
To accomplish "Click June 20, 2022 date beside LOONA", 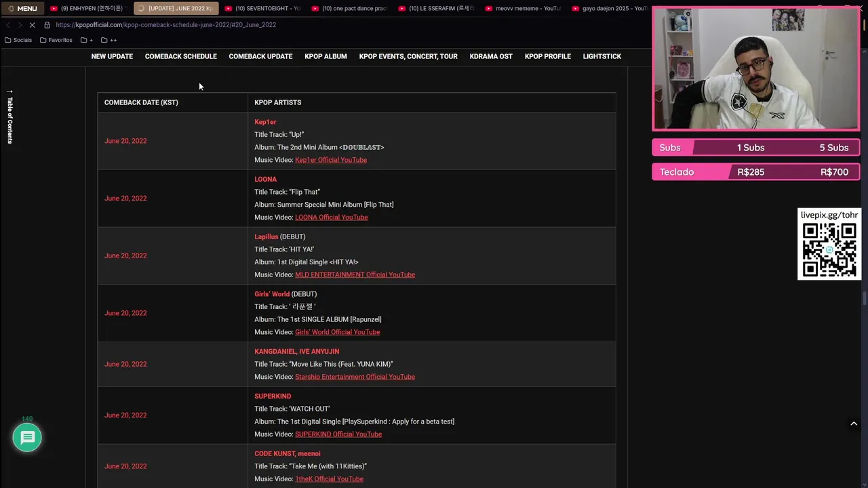I will (125, 199).
